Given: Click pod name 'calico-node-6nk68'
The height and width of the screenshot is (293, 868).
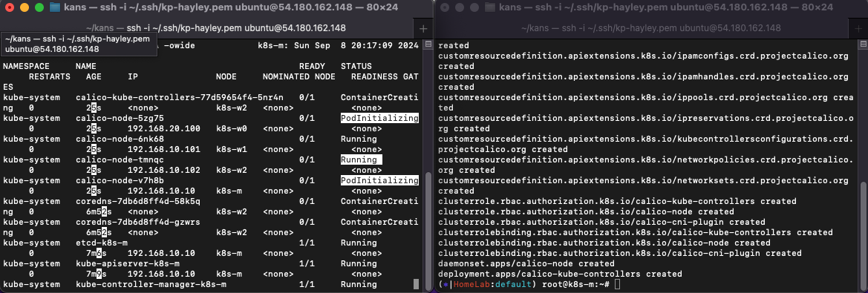Looking at the screenshot, I should (120, 139).
